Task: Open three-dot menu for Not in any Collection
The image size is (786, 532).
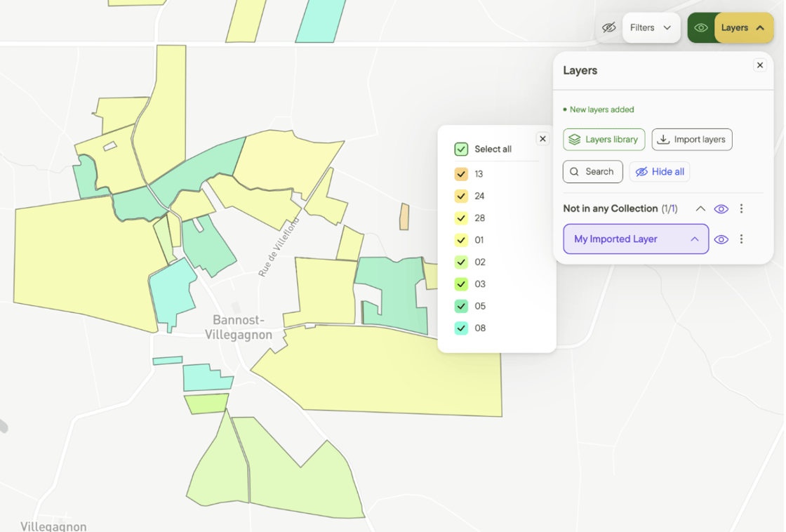Action: coord(741,208)
